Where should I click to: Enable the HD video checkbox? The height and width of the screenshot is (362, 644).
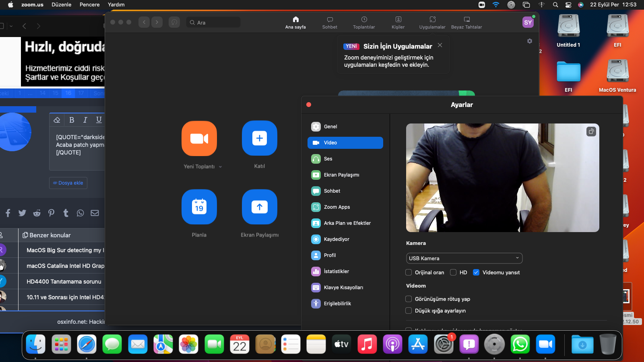tap(453, 272)
